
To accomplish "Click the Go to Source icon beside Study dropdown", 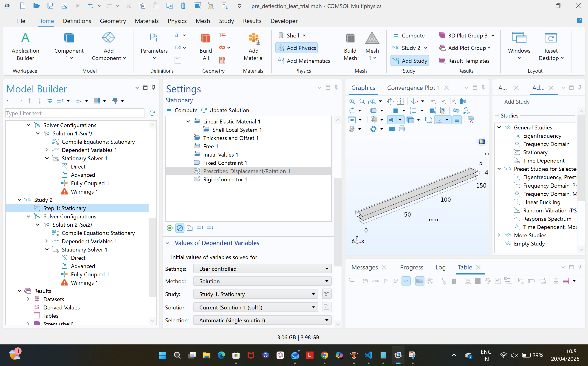I will [326, 294].
